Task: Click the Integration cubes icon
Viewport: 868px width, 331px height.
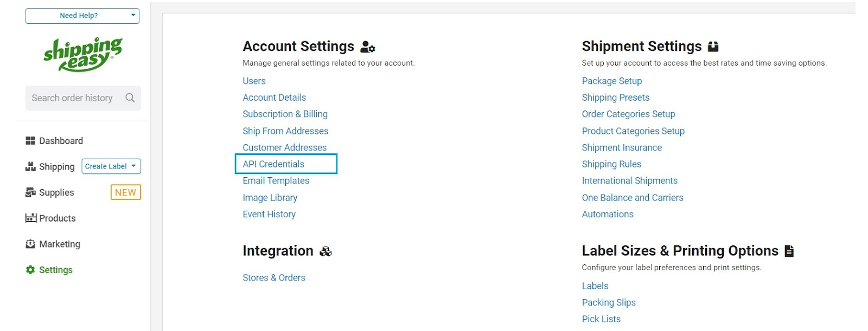Action: click(x=325, y=251)
